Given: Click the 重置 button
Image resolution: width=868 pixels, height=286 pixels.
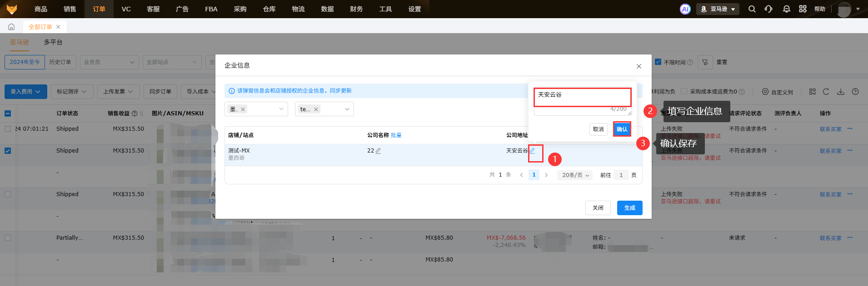Looking at the screenshot, I should pyautogui.click(x=722, y=62).
